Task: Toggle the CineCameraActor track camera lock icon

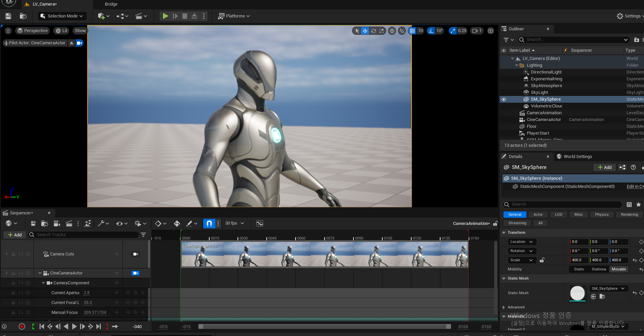Action: coord(135,273)
